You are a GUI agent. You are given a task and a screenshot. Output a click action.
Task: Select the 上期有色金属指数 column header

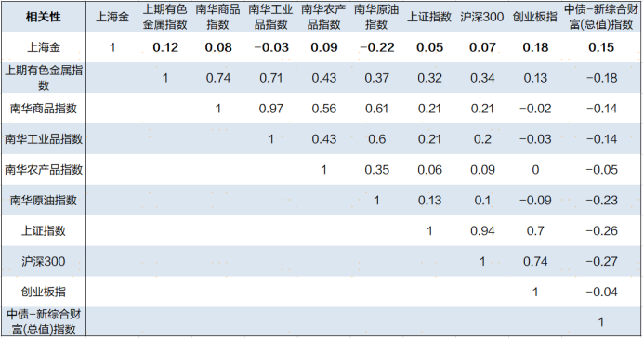[x=165, y=17]
